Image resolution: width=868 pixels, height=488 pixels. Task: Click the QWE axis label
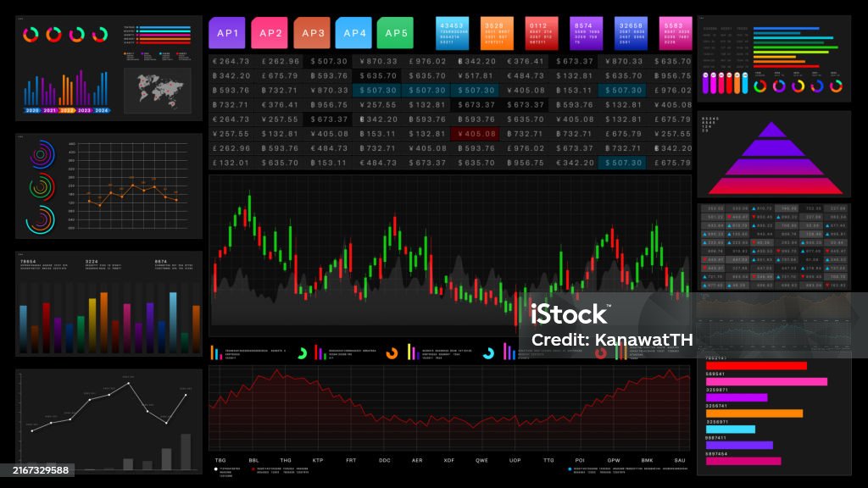(481, 460)
